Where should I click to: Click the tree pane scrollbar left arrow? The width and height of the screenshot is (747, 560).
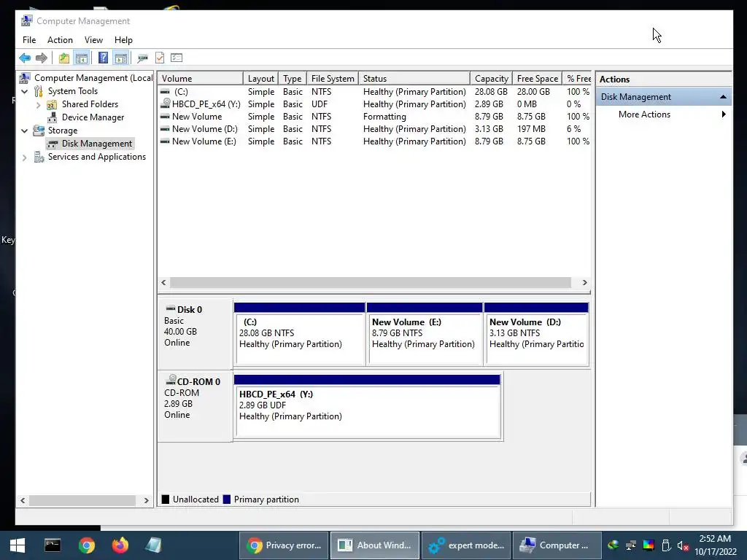23,500
